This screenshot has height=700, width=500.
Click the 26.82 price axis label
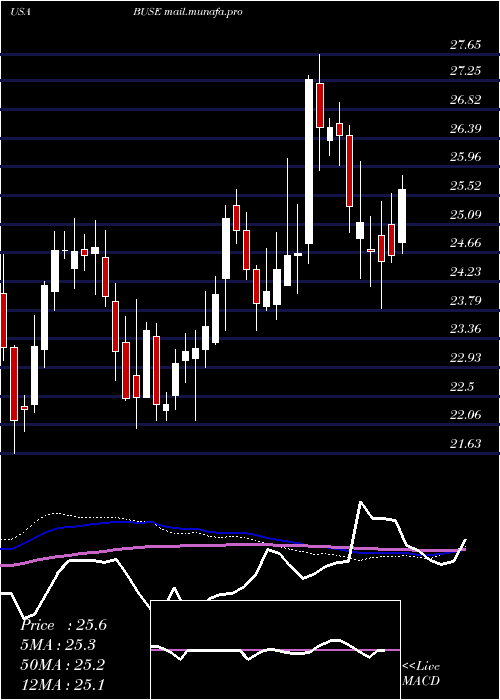[465, 100]
